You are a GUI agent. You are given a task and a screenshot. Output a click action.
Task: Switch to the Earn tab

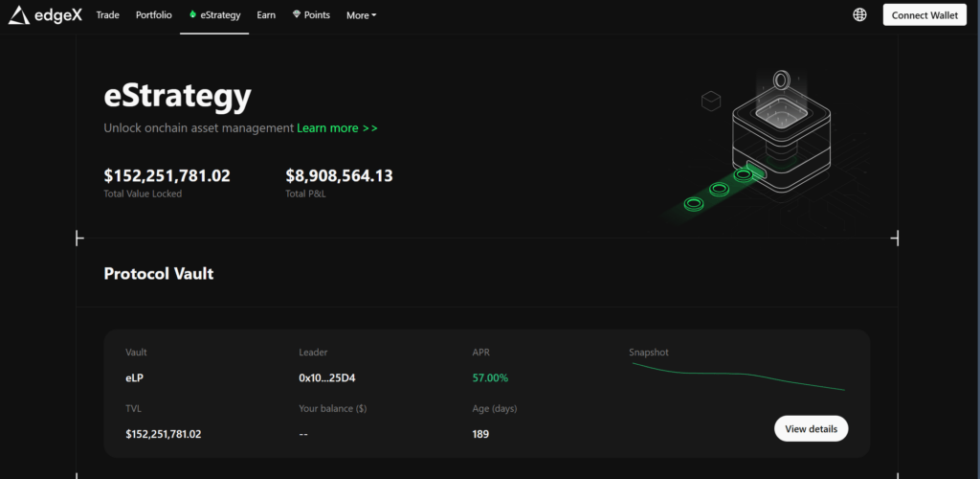pyautogui.click(x=266, y=15)
